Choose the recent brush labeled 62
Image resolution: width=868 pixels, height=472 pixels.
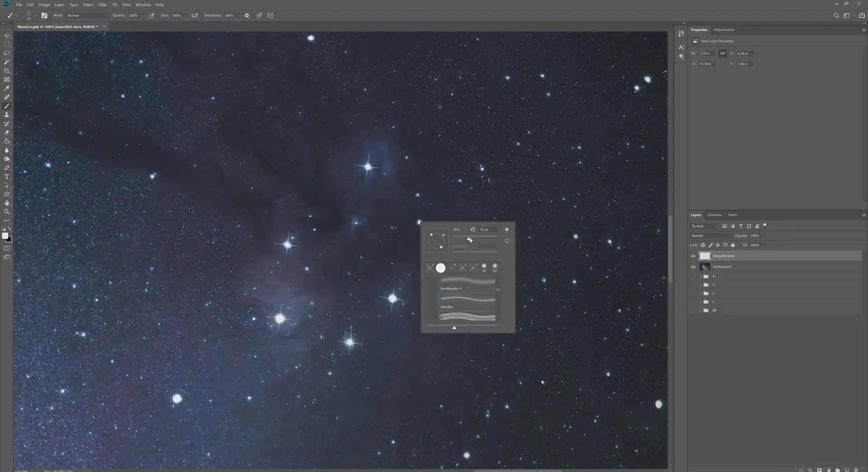tap(495, 268)
